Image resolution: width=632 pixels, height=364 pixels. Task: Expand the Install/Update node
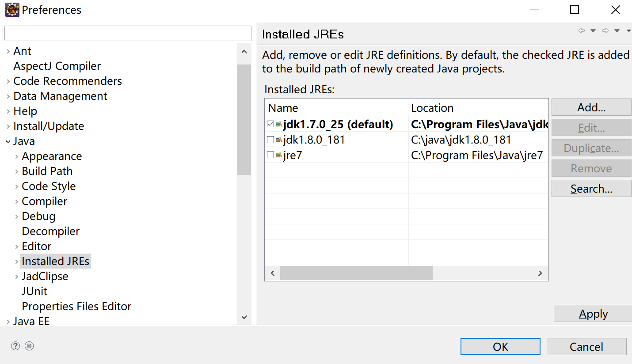point(8,126)
